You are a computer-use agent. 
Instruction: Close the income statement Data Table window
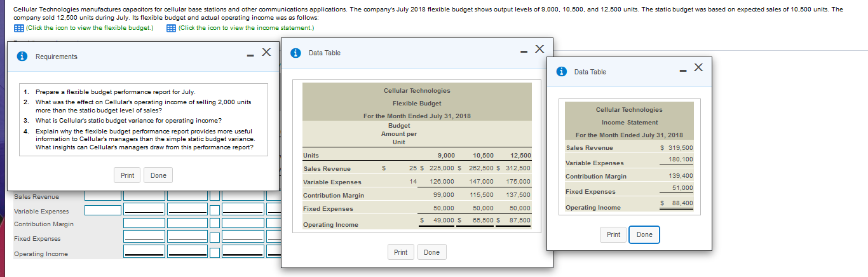tap(698, 67)
